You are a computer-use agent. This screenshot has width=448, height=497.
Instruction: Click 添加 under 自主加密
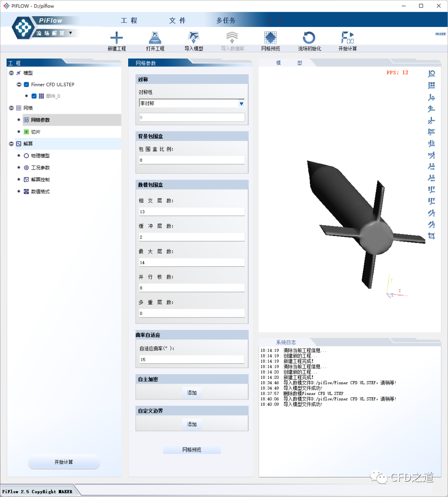tap(192, 393)
